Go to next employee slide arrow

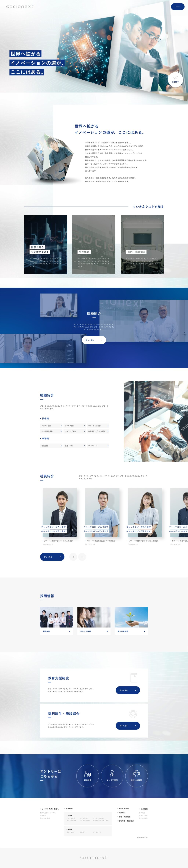82,557
